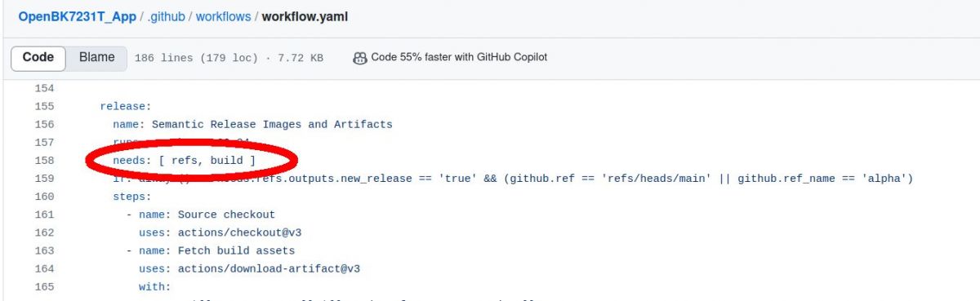Click the 'needs: [ refs, build ]' line
This screenshot has height=301, width=980.
click(x=184, y=161)
